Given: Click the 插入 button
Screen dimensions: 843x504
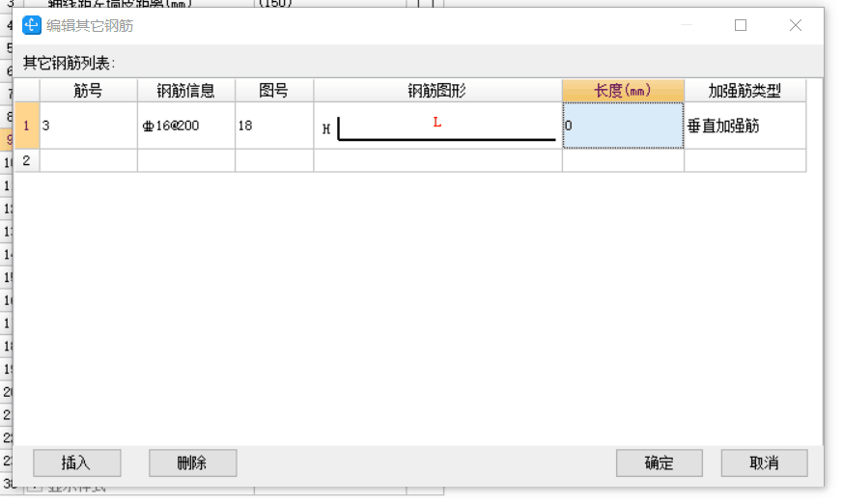Looking at the screenshot, I should 76,462.
